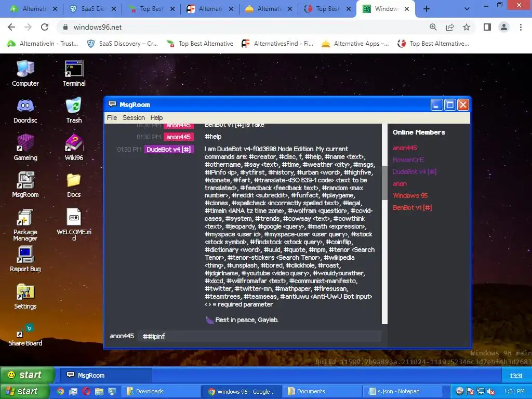Focus the MsgRoom message input field
532x399 pixels.
point(260,336)
